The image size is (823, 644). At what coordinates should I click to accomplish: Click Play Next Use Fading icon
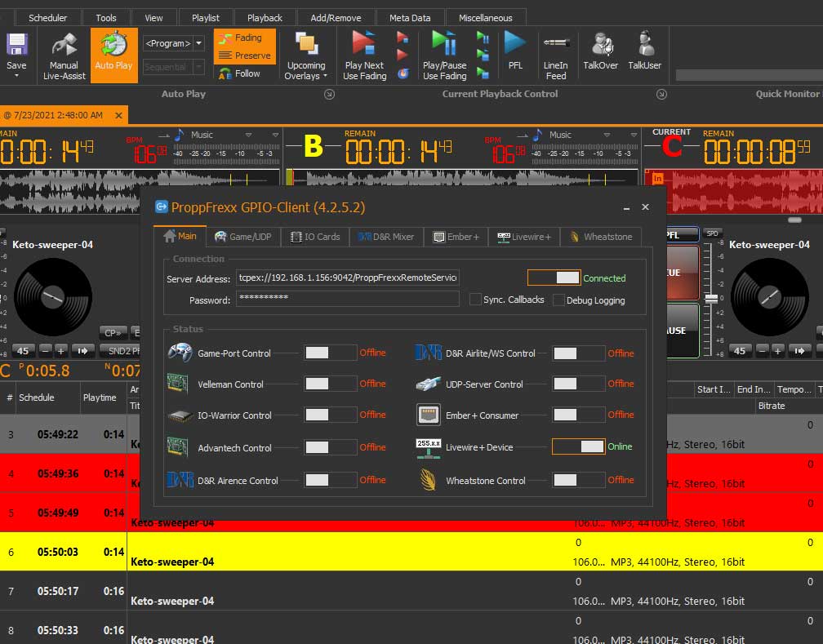364,43
